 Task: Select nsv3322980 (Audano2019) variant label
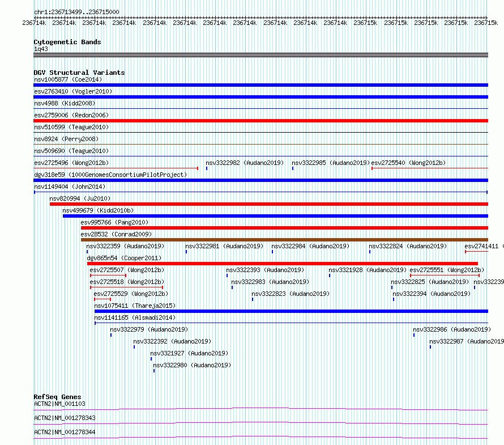(x=192, y=365)
